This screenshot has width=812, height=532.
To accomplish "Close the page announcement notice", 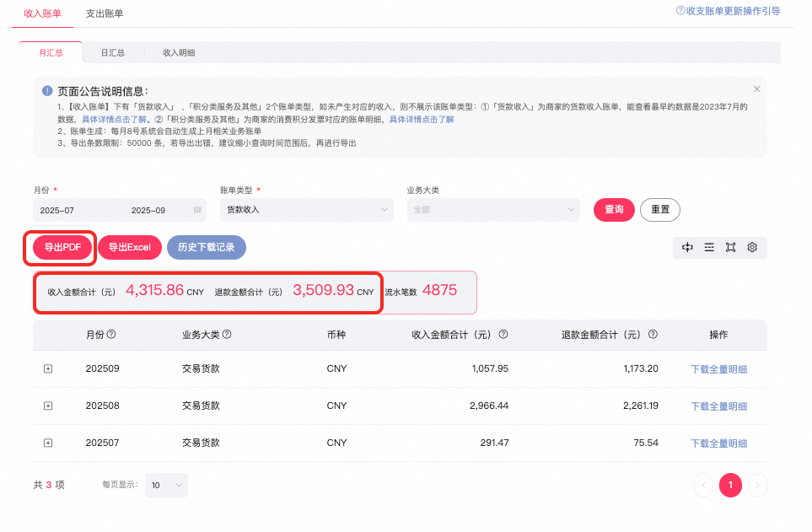I will (756, 89).
